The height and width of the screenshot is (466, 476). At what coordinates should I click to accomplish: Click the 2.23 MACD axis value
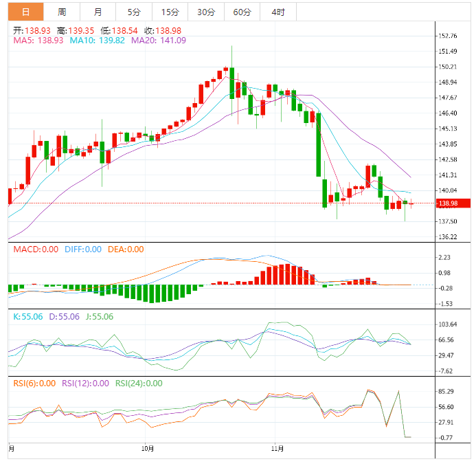click(444, 258)
